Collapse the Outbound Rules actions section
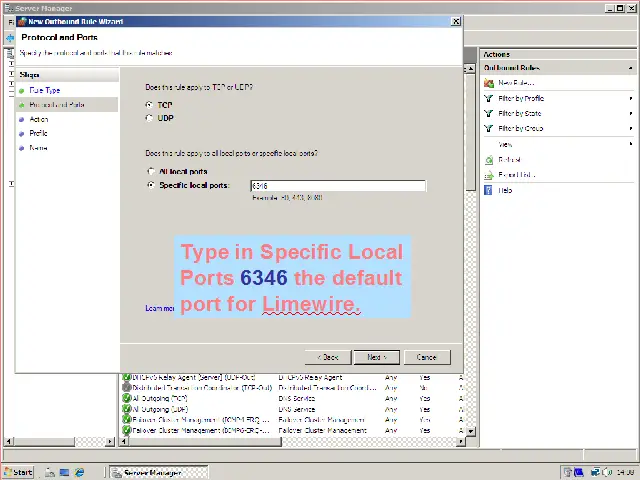This screenshot has height=480, width=640. pyautogui.click(x=631, y=68)
